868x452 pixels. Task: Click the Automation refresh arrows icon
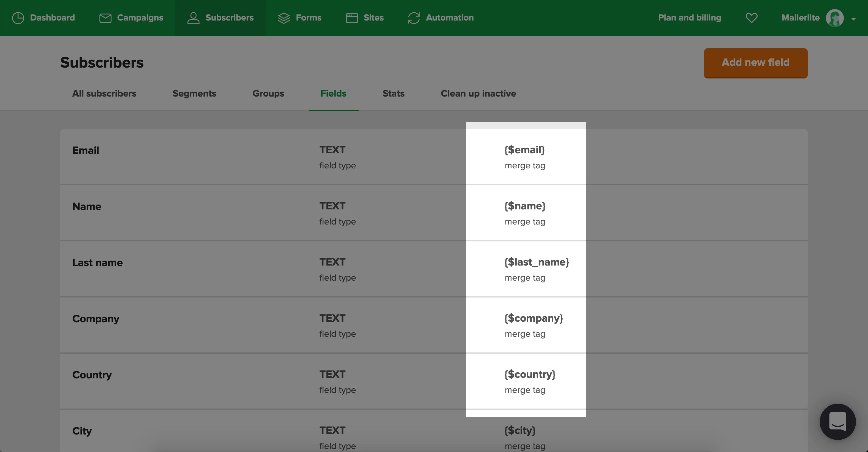414,18
